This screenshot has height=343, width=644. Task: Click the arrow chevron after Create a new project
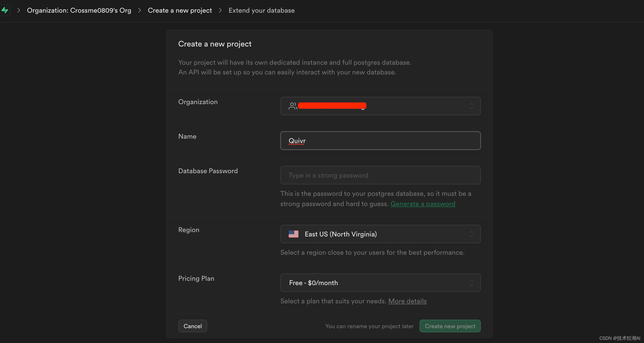tap(220, 10)
